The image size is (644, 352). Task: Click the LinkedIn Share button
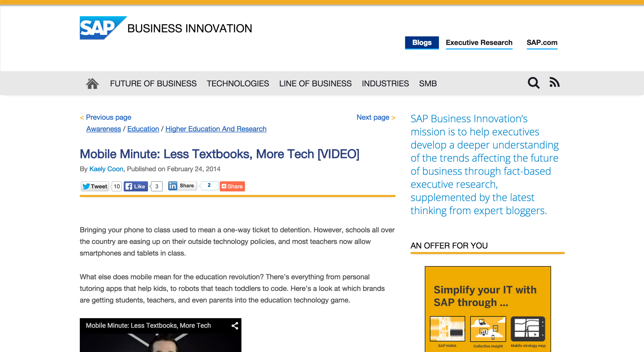[x=182, y=186]
